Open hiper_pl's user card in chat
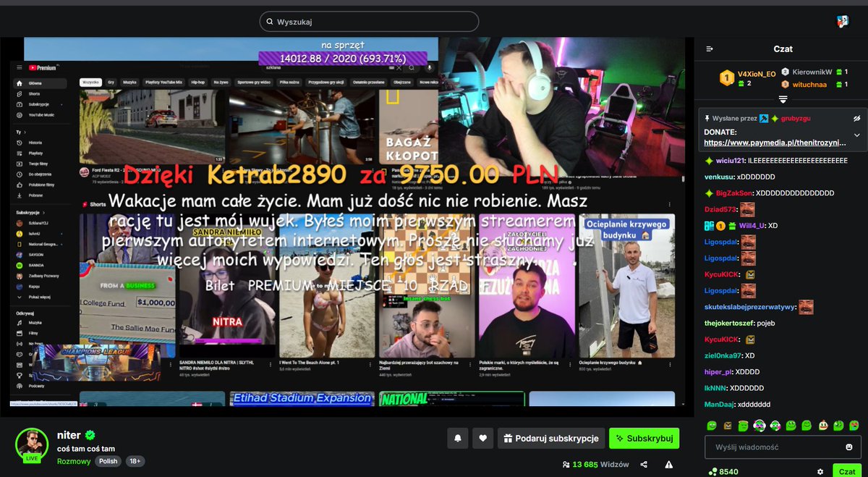Screen dimensions: 868x477 point(718,372)
